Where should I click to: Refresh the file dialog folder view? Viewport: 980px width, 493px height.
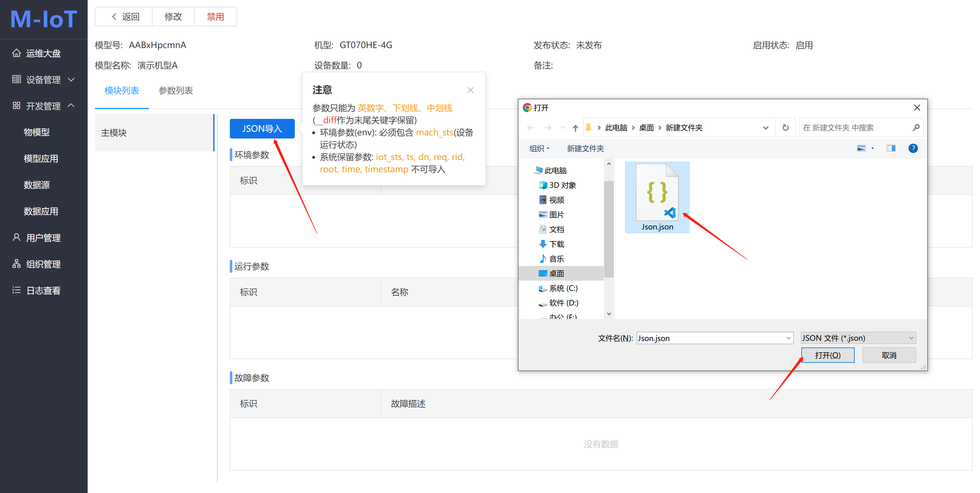[x=786, y=128]
